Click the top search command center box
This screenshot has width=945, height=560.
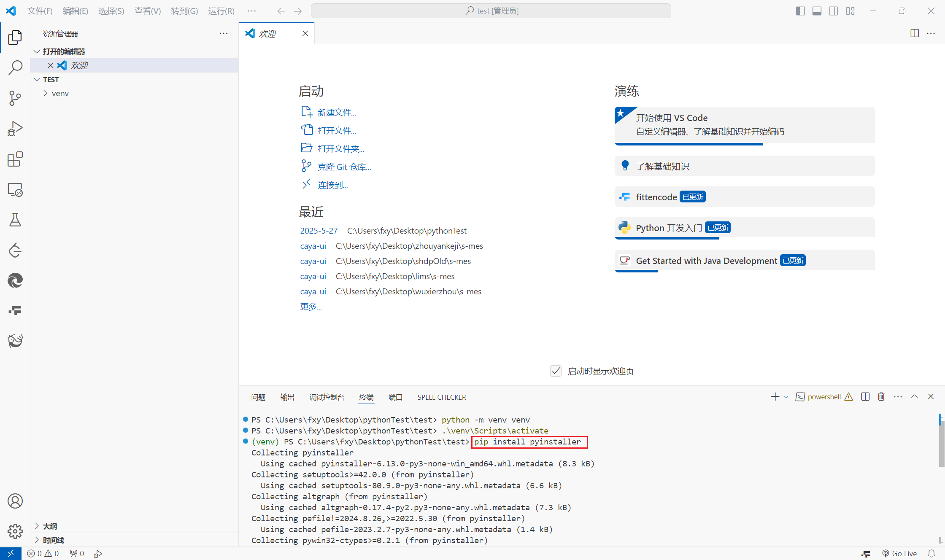[491, 11]
